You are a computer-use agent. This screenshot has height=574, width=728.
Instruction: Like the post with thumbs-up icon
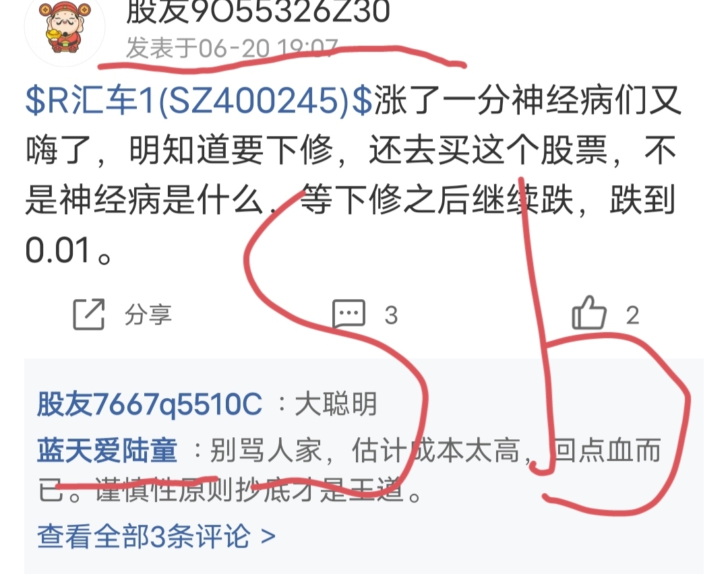pyautogui.click(x=588, y=313)
